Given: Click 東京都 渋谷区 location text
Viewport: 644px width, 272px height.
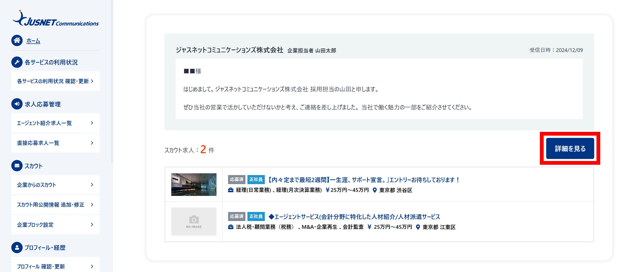Looking at the screenshot, I should click(396, 190).
